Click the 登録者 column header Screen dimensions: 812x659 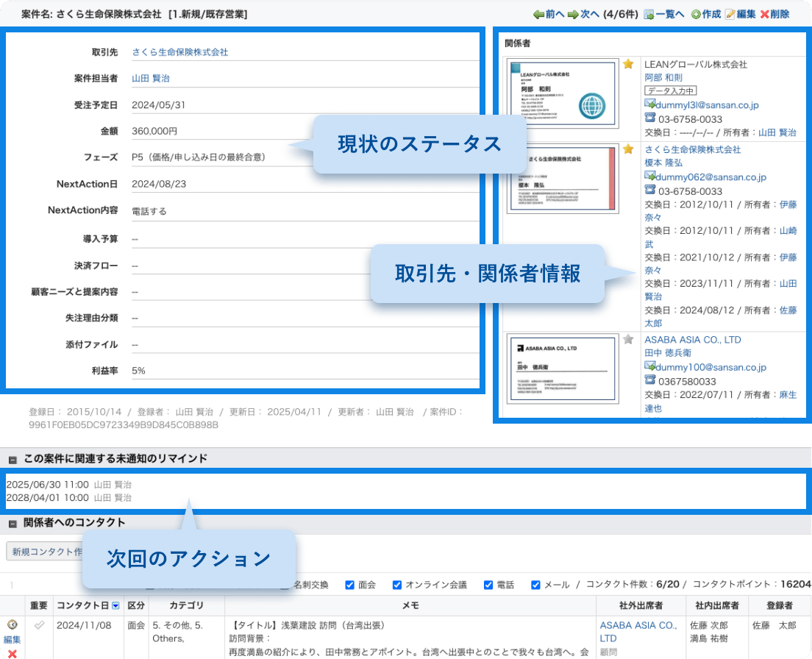point(780,606)
